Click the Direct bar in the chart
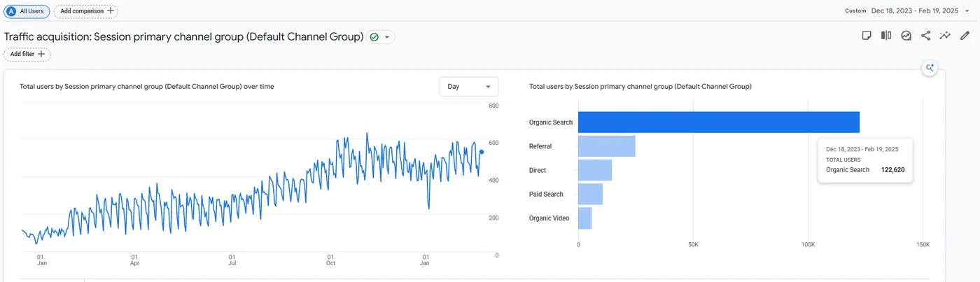980x282 pixels. click(595, 170)
